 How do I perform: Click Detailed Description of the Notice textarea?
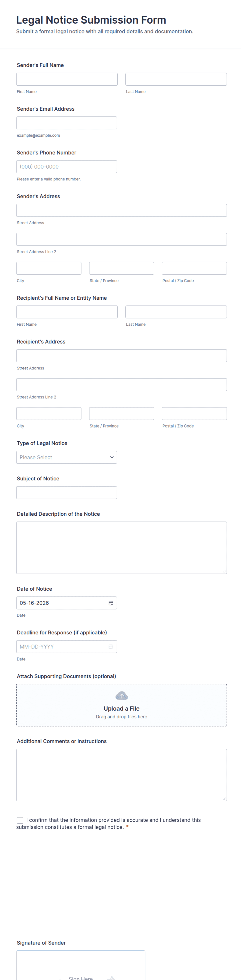pos(122,548)
